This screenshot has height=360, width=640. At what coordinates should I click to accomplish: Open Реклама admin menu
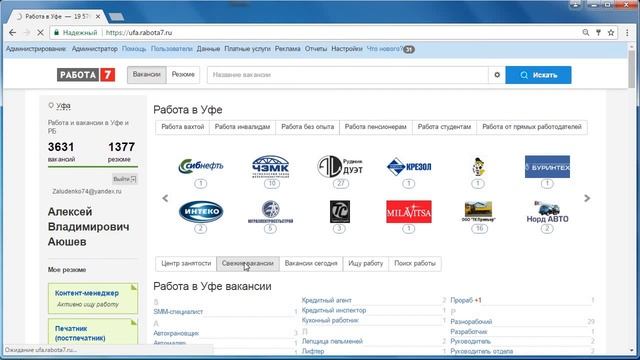pos(287,49)
